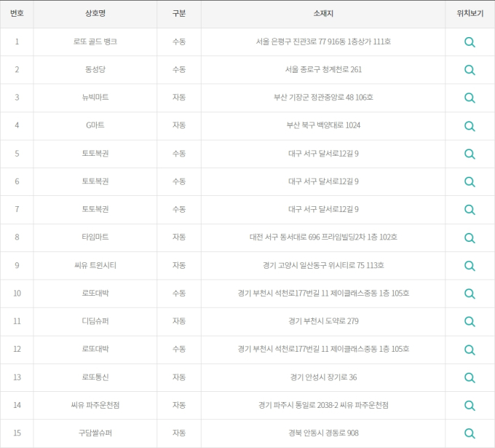The width and height of the screenshot is (495, 448).
Task: Click the 상호명 column header
Action: coord(95,13)
